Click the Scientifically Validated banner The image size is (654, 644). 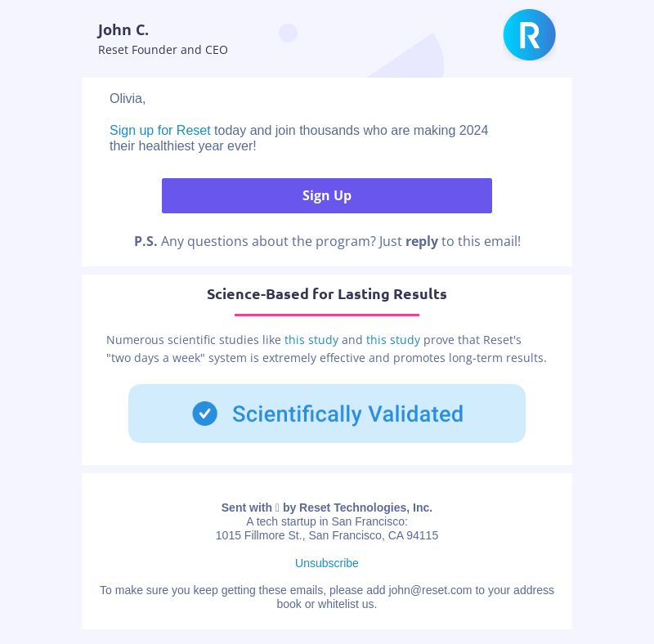[x=326, y=414]
